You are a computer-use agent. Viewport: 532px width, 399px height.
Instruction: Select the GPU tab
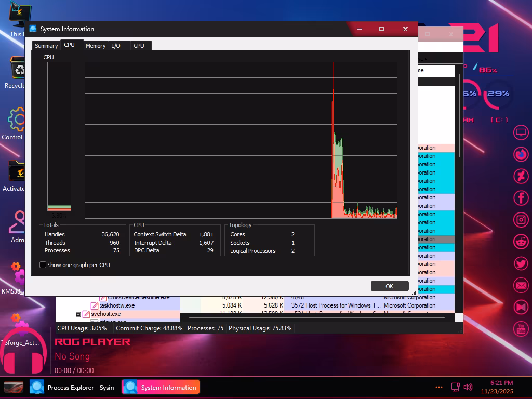point(139,46)
